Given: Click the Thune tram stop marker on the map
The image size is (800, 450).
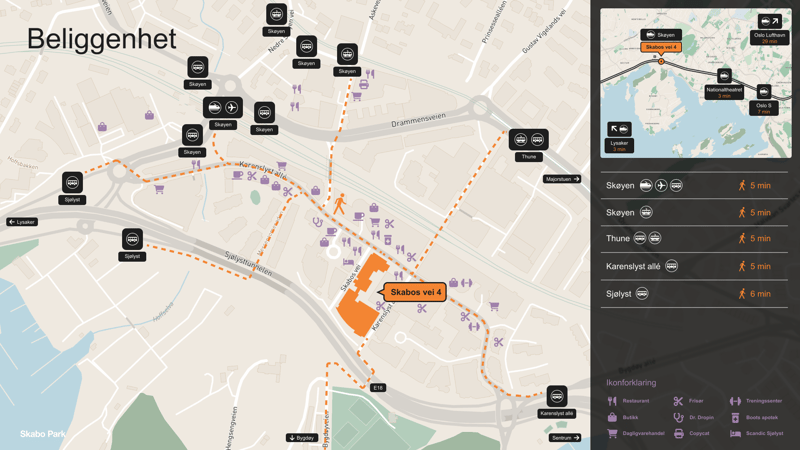Looking at the screenshot, I should point(529,140).
